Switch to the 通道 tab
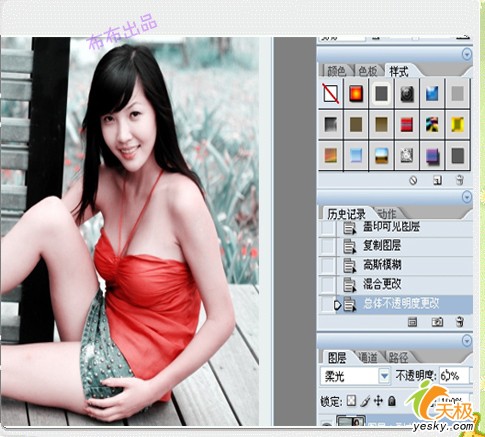This screenshot has height=437, width=485. [x=368, y=358]
